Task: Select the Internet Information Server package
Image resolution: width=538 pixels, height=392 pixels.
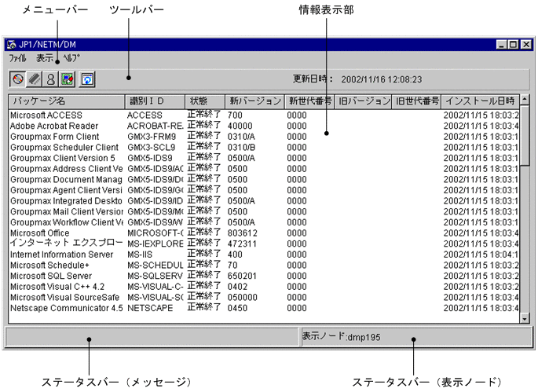Action: pyautogui.click(x=264, y=255)
